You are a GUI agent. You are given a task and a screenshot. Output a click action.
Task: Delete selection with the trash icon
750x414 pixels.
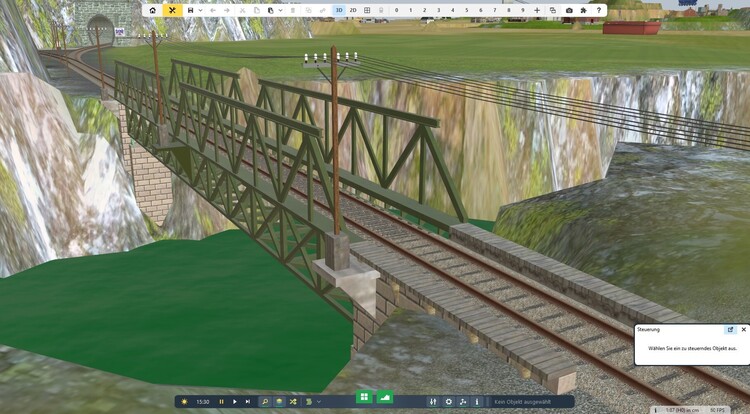point(293,10)
